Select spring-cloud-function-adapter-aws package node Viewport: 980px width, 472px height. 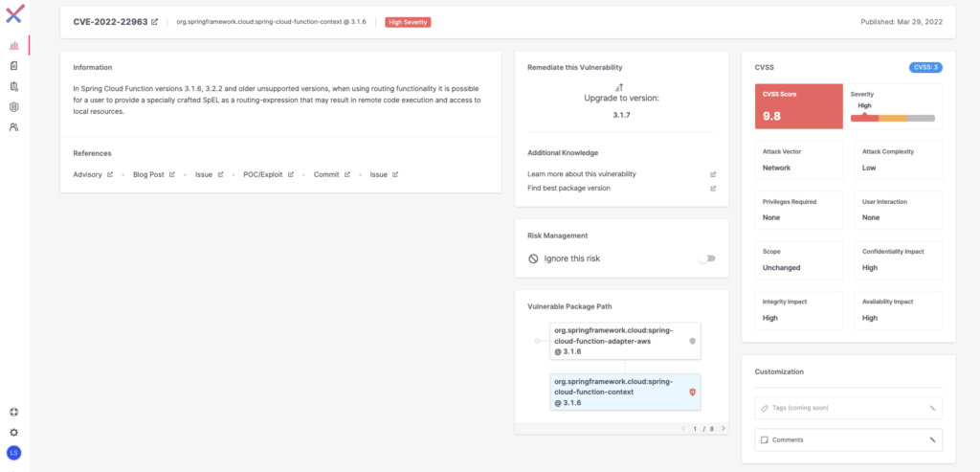pos(625,341)
